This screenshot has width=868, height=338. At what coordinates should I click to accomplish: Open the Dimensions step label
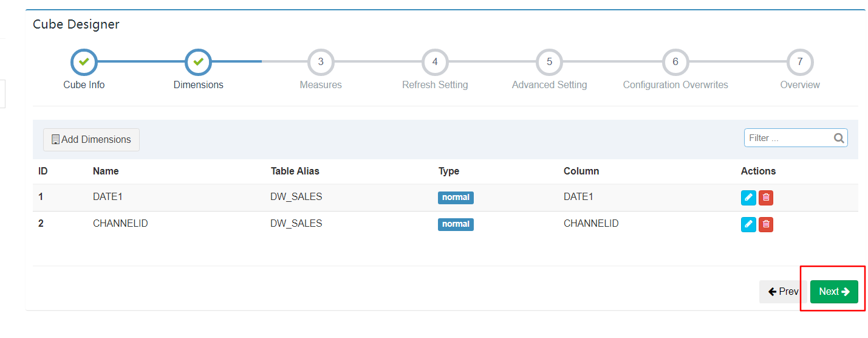tap(198, 85)
